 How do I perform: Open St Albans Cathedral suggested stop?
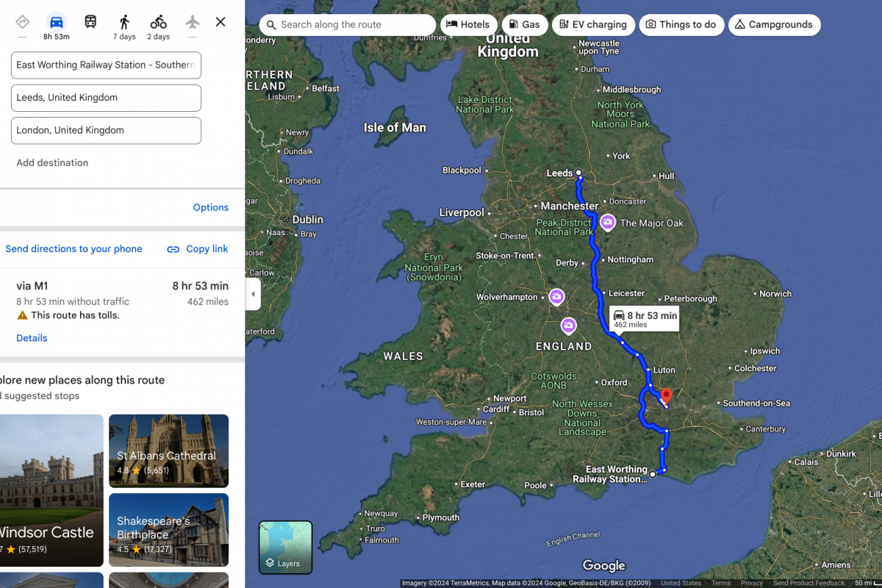click(x=168, y=451)
